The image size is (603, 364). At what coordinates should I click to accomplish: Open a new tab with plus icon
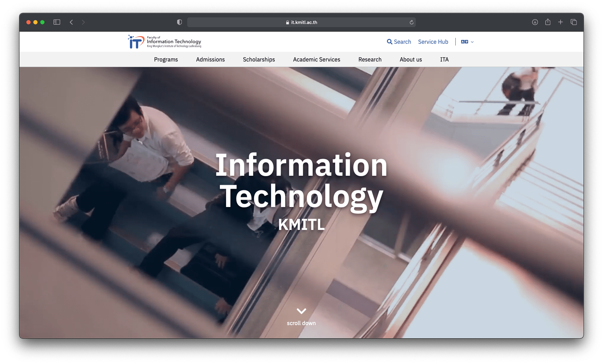pyautogui.click(x=561, y=22)
